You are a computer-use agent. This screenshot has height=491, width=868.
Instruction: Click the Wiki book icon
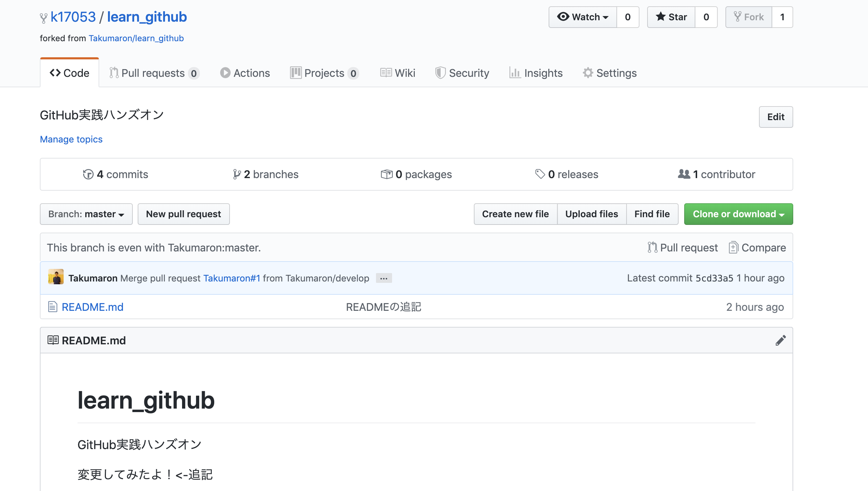point(386,73)
